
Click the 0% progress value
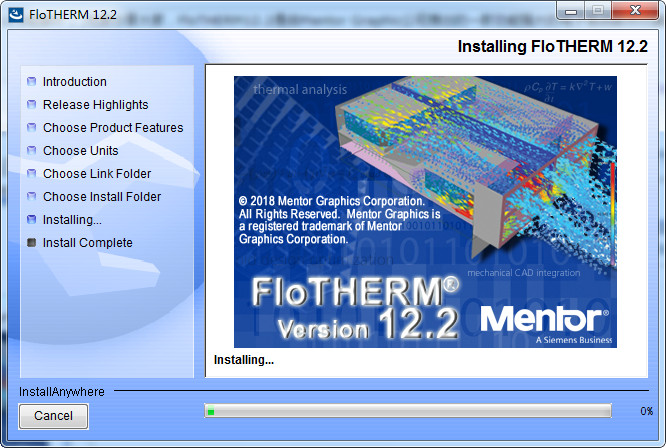click(646, 411)
